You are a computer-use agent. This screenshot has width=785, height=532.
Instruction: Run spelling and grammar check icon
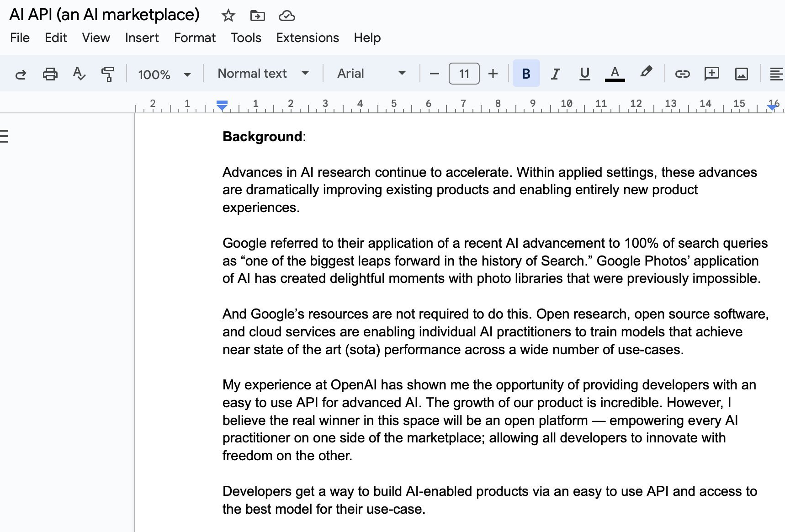[x=79, y=74]
